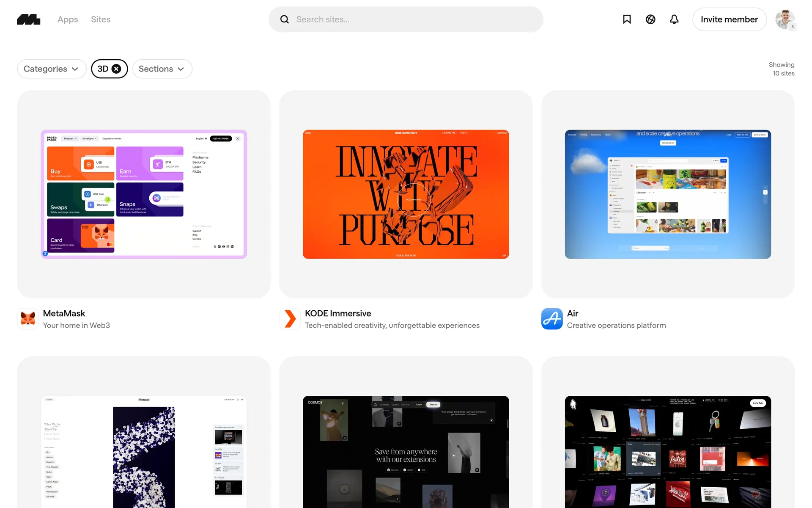Open the MetaMask title link
Screen dimensions: 812x508
point(64,313)
